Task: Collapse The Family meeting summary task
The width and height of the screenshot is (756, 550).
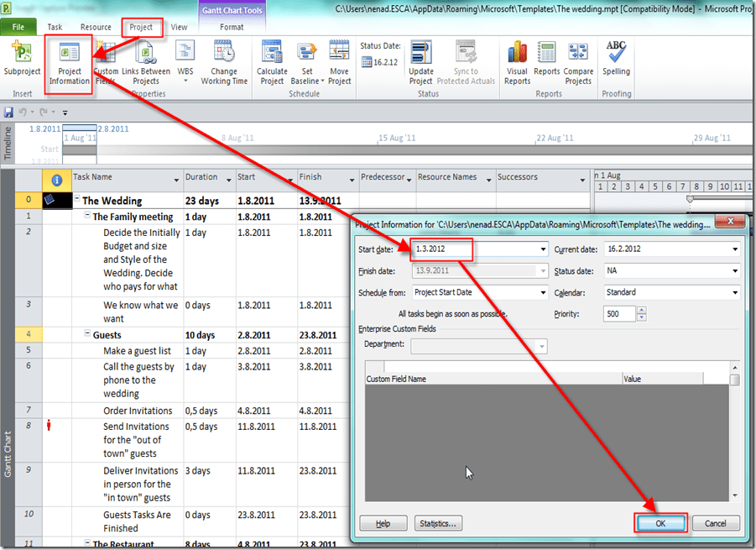Action: [88, 217]
